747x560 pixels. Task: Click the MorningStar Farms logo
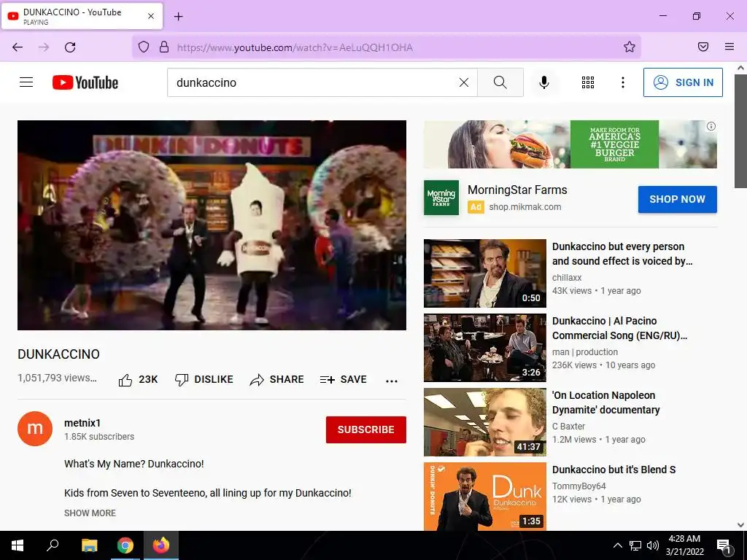(x=441, y=198)
